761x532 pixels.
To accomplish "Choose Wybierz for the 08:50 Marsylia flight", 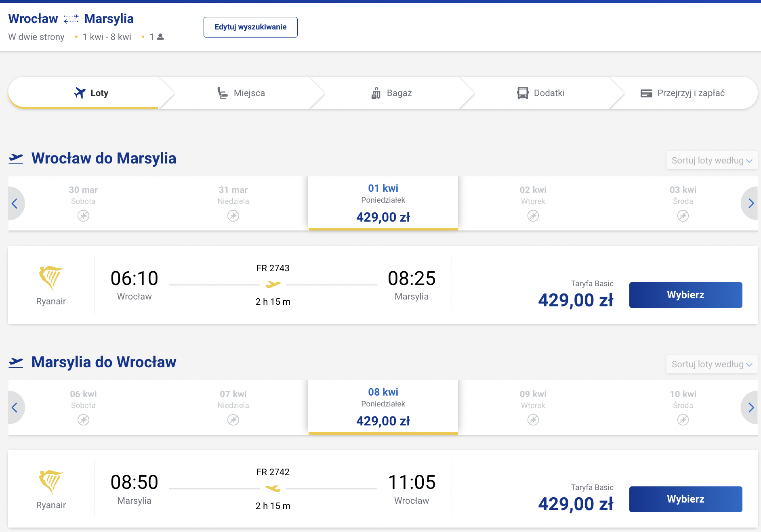I will point(685,499).
